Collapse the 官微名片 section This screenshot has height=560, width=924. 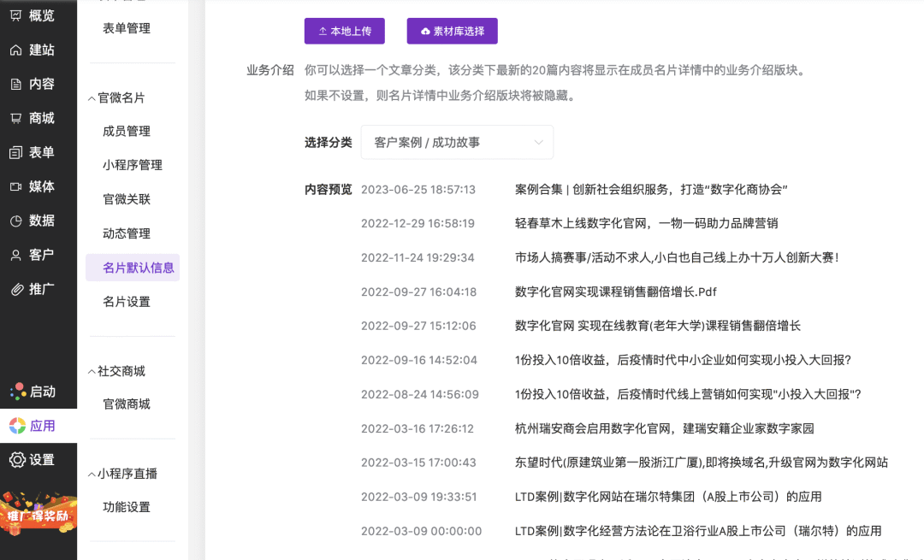[92, 98]
